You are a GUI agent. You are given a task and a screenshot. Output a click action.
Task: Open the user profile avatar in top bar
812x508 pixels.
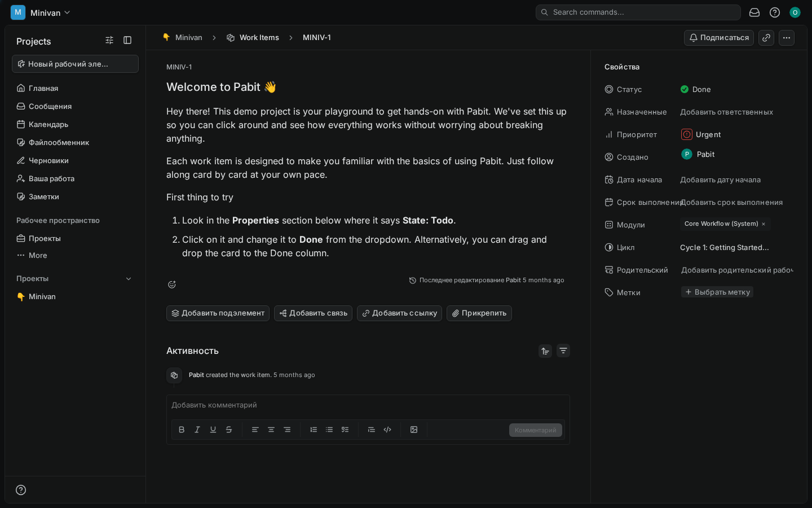795,12
